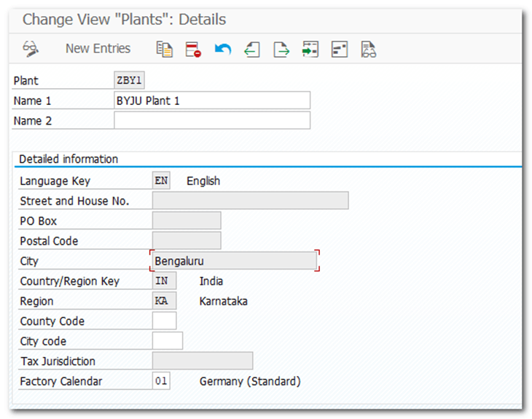Click the empty City code field
The height and width of the screenshot is (419, 532).
pos(167,341)
